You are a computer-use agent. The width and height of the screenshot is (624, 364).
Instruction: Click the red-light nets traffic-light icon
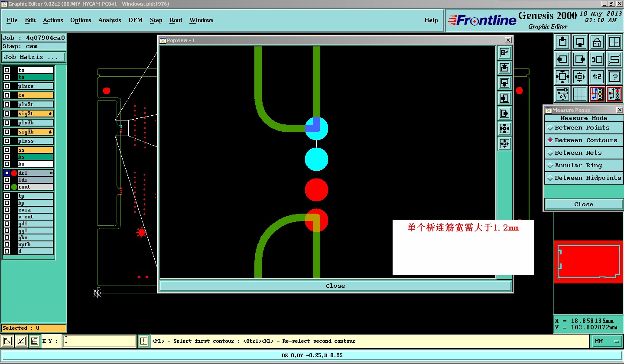tap(614, 94)
